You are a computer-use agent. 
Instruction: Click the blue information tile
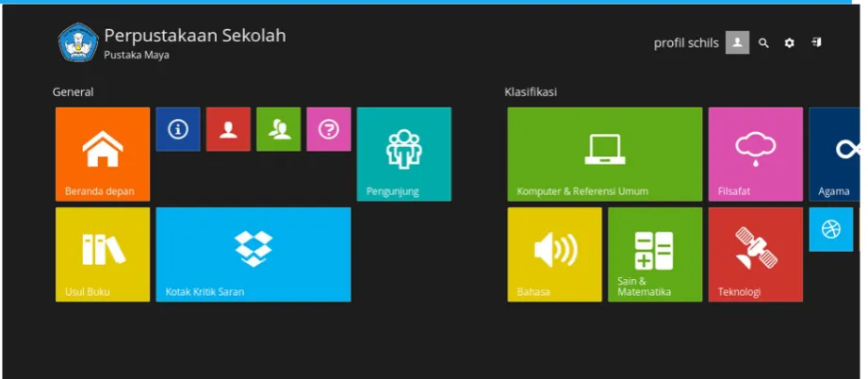click(x=178, y=129)
